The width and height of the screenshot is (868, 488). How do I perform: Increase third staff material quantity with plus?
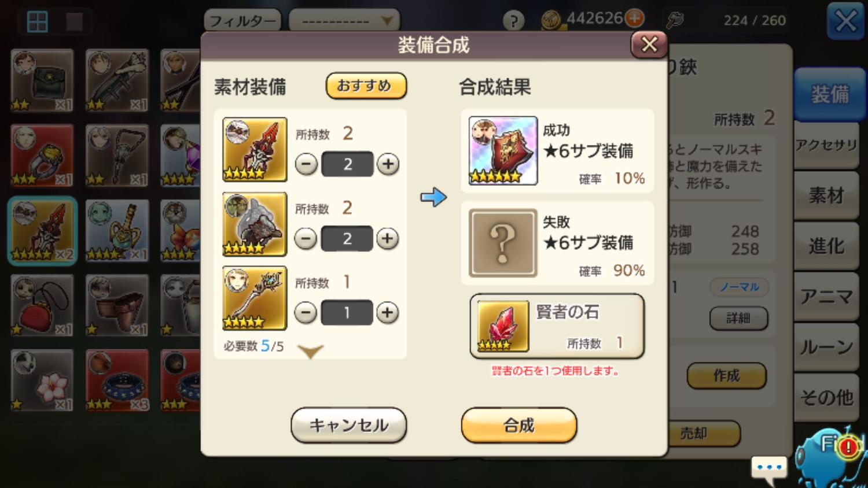[x=388, y=313]
